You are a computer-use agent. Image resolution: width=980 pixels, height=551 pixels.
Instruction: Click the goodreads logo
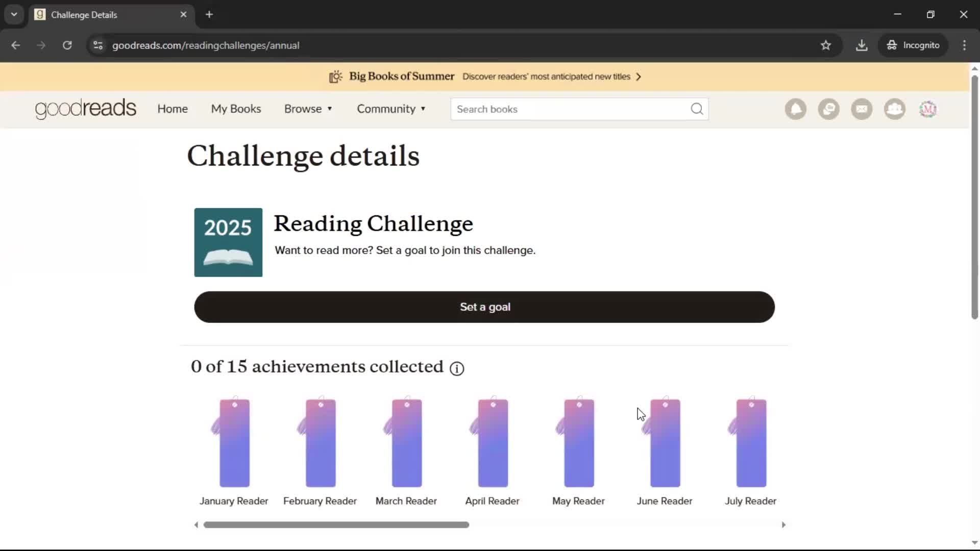(x=86, y=109)
